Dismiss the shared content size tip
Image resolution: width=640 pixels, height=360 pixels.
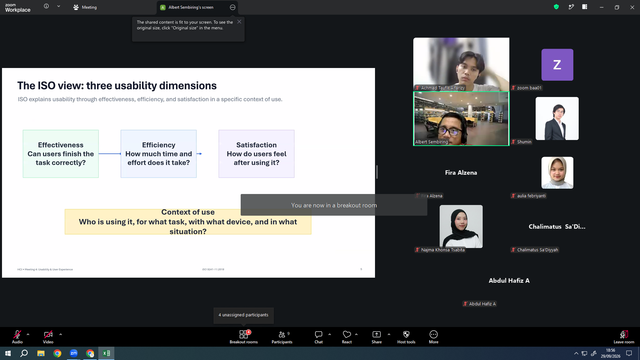tap(239, 22)
